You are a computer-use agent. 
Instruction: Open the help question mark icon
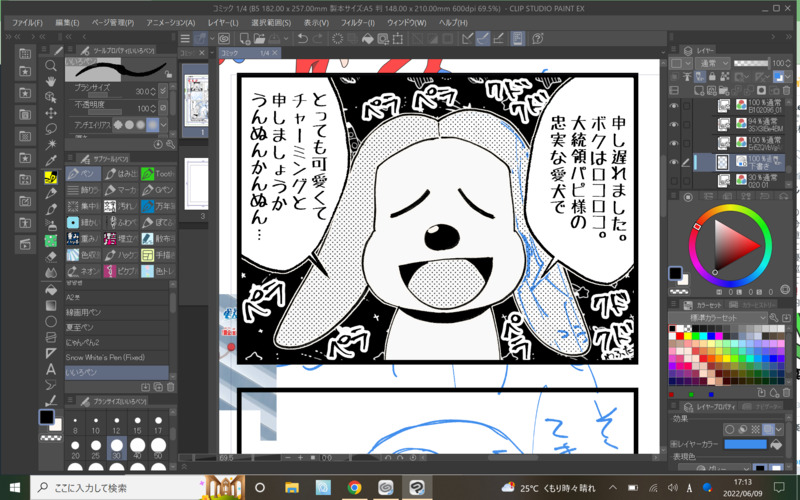pyautogui.click(x=537, y=38)
